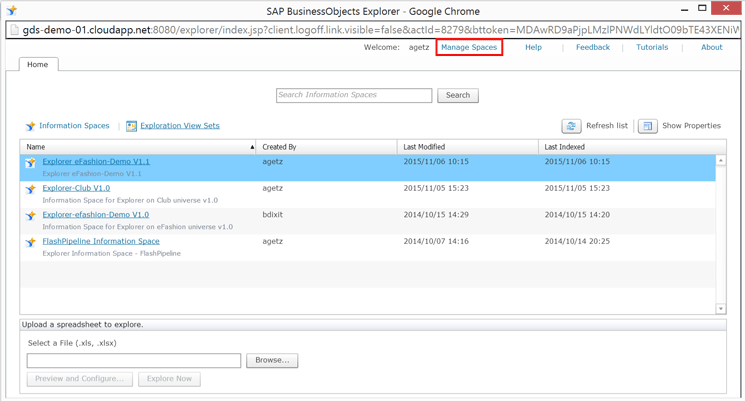Click star icon of Explorer eFashion-Demo V1.1 row

[31, 162]
